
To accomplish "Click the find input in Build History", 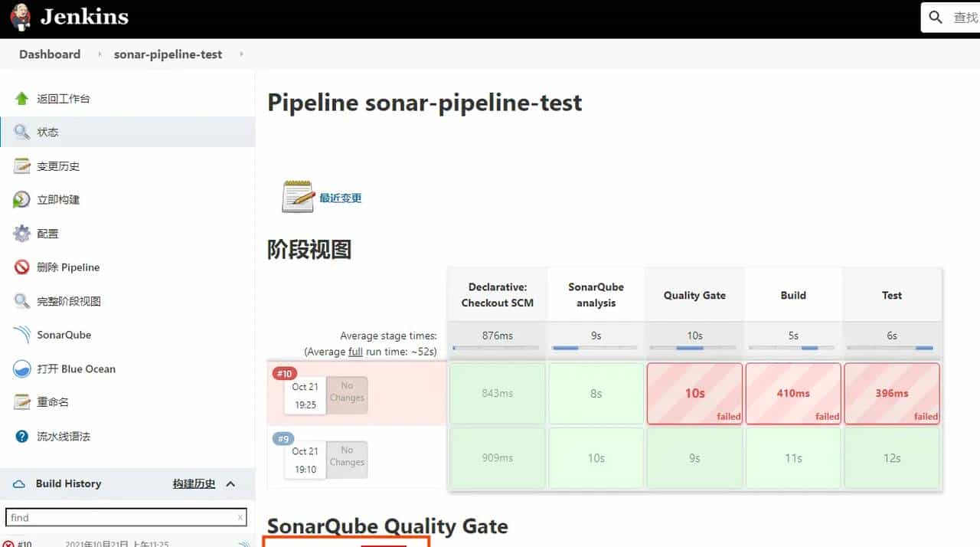I will (122, 516).
